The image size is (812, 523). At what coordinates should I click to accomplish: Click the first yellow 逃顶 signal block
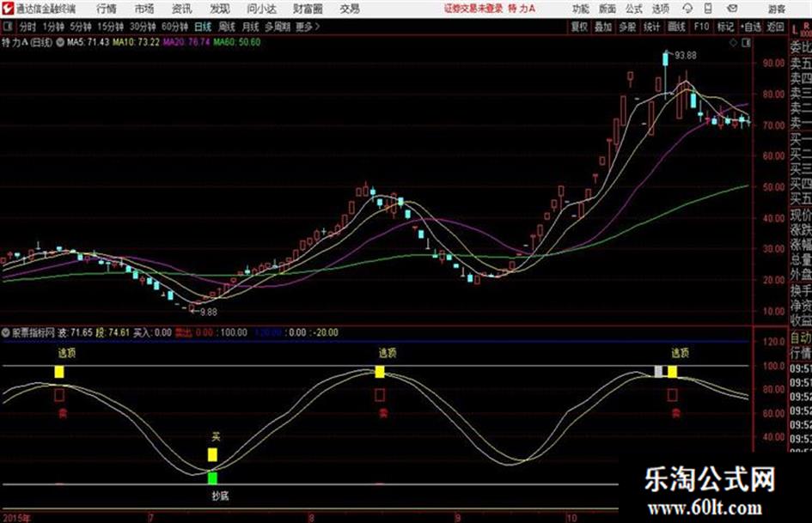59,371
